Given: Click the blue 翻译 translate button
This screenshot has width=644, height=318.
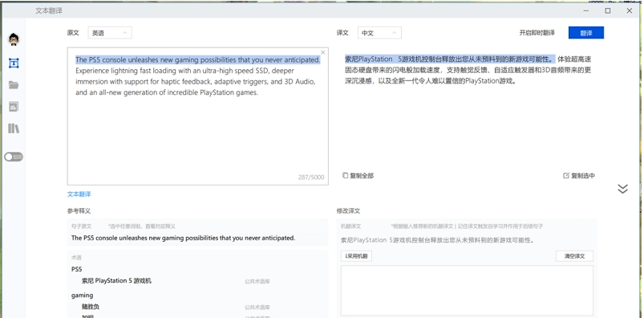Looking at the screenshot, I should [x=586, y=33].
